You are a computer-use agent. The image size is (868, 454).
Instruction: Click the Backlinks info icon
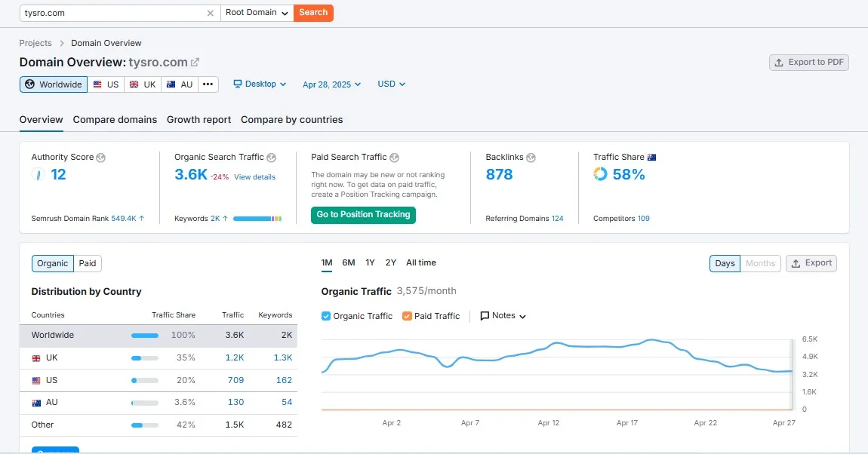tap(531, 158)
